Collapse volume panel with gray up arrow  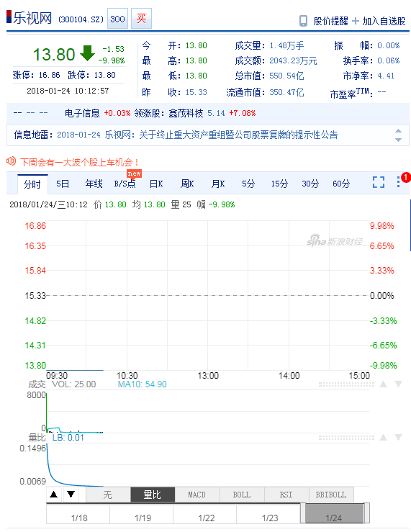pos(383,384)
